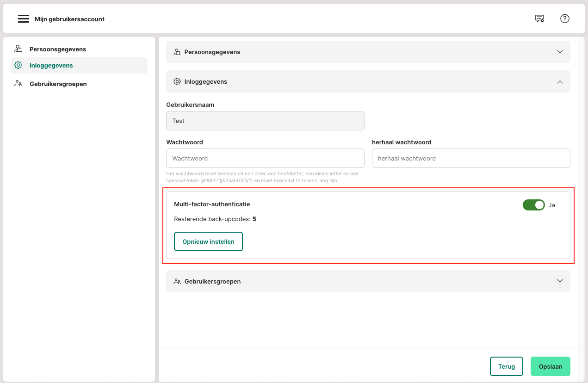588x383 pixels.
Task: Click the Gebruikersgroepen sidebar people icon
Action: [x=19, y=84]
